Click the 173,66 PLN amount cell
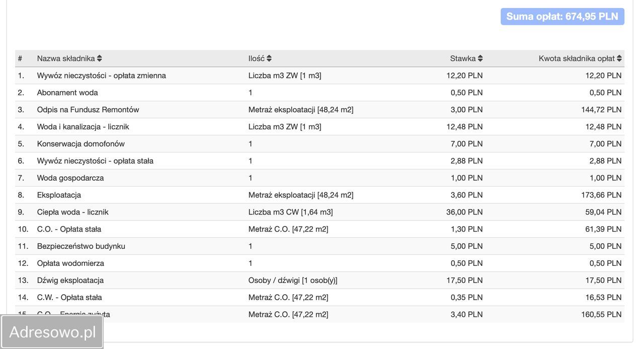Viewport: 644px width, 349px height. tap(601, 195)
